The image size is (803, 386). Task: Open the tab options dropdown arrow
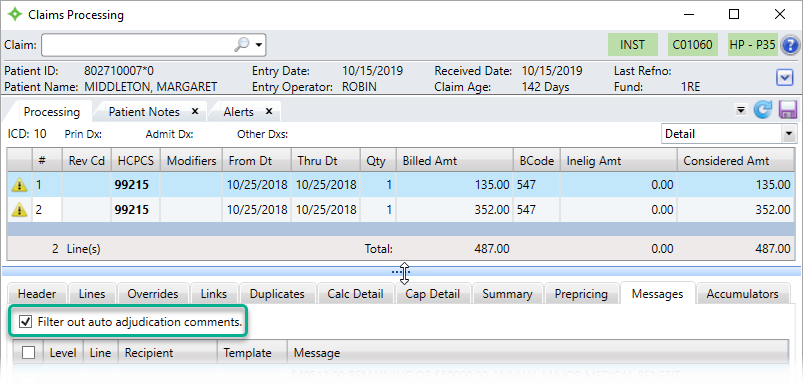point(740,110)
